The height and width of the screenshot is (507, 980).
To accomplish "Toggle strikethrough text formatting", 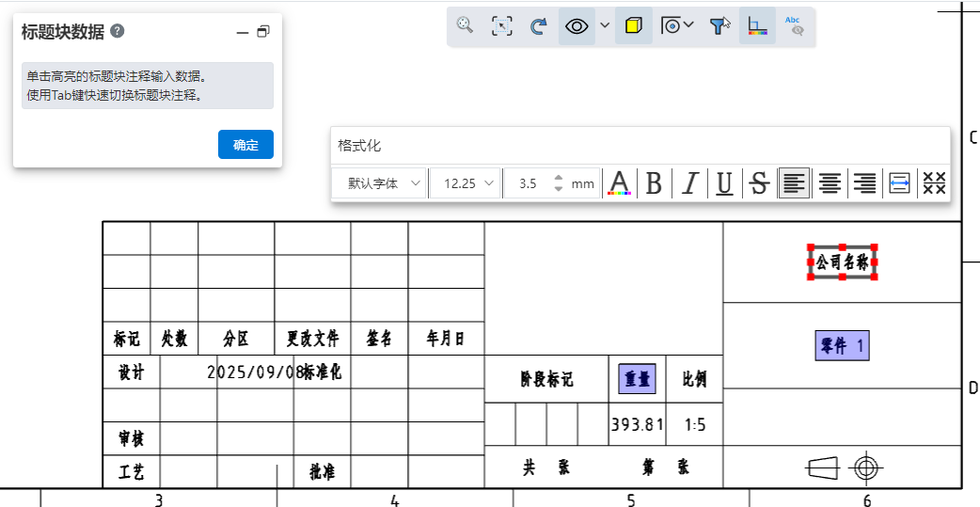I will (x=759, y=183).
